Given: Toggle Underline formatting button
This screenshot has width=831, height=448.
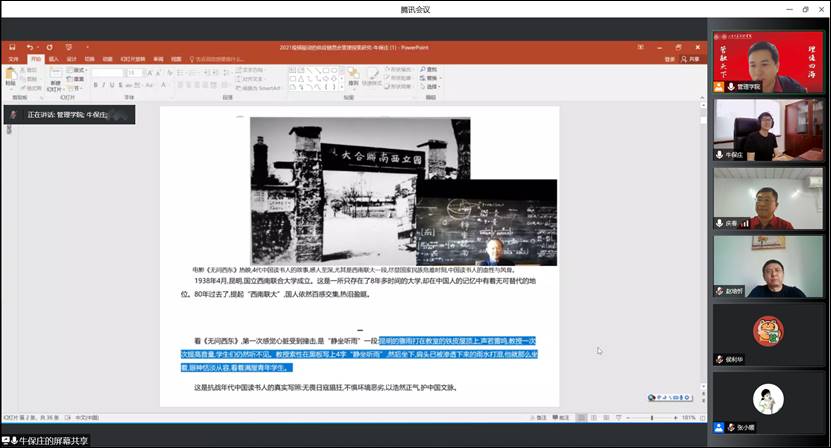Looking at the screenshot, I should [x=112, y=85].
